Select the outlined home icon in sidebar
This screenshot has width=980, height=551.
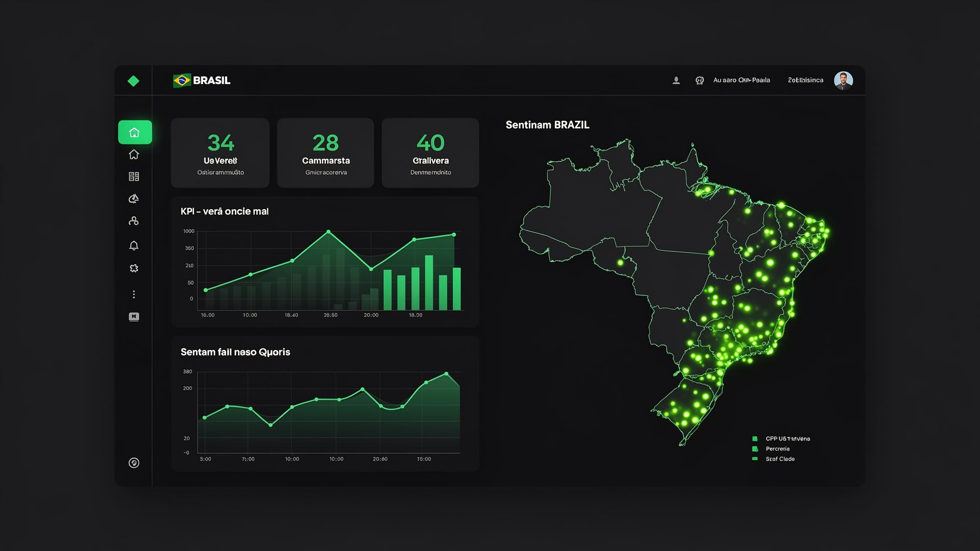pyautogui.click(x=134, y=154)
